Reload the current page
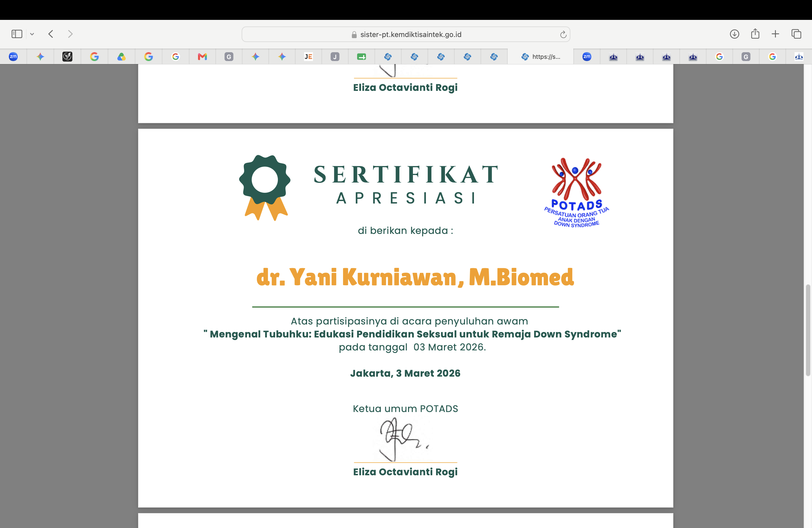This screenshot has height=528, width=812. point(563,35)
